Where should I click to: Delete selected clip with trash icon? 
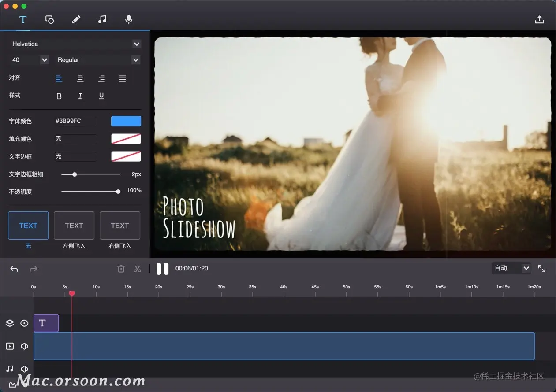(x=121, y=269)
